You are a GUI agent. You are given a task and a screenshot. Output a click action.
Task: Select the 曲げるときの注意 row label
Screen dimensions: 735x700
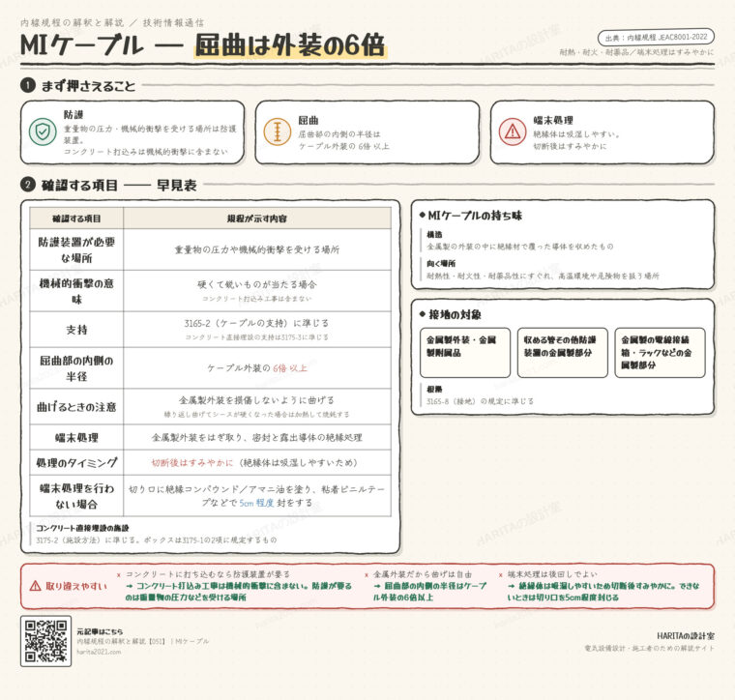[76, 407]
